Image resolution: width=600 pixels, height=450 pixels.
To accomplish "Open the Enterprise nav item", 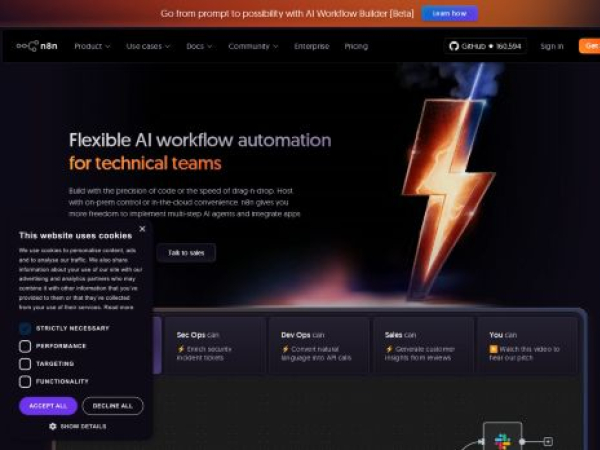I will (x=311, y=46).
